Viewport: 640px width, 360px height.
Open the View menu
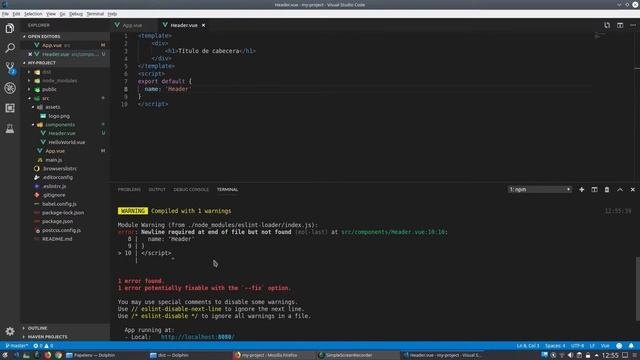coord(51,14)
